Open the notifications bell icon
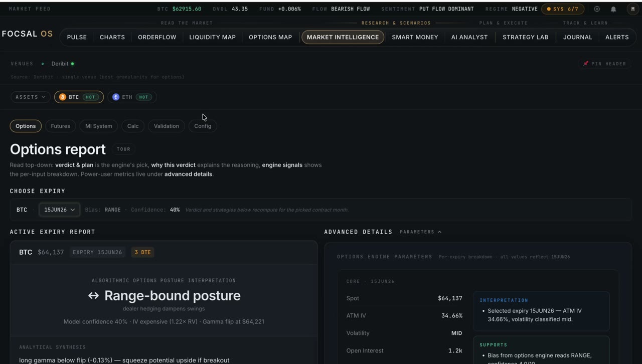Viewport: 642px width, 364px height. pos(613,9)
